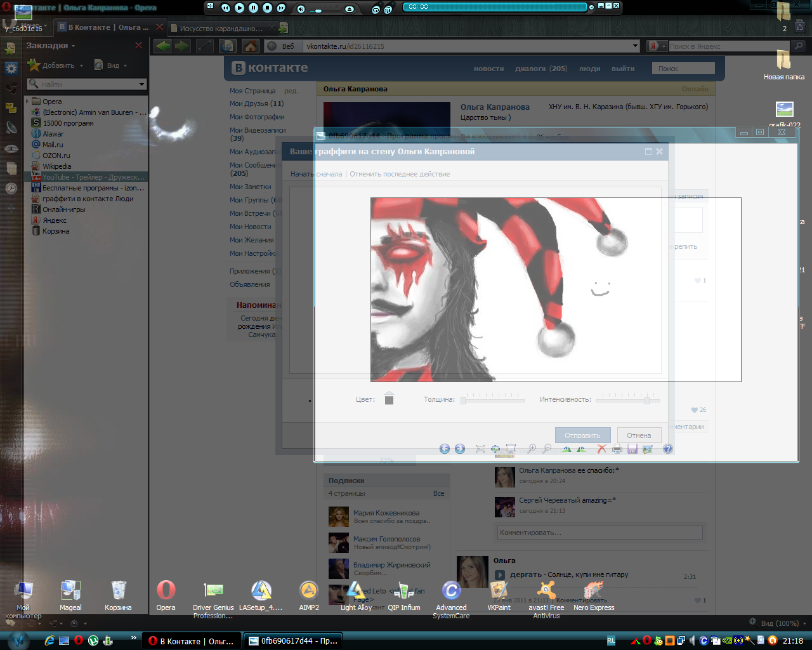Open a file with the player eject button
The width and height of the screenshot is (812, 650).
[350, 9]
